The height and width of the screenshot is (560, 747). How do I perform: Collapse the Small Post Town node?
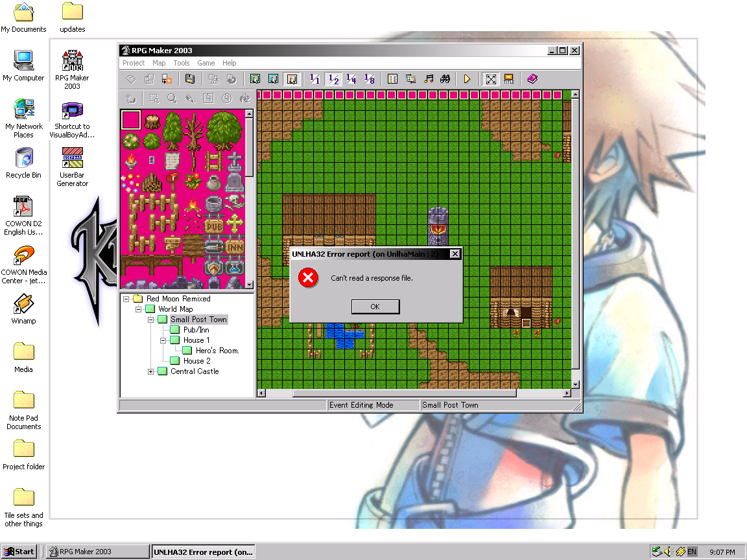[150, 320]
